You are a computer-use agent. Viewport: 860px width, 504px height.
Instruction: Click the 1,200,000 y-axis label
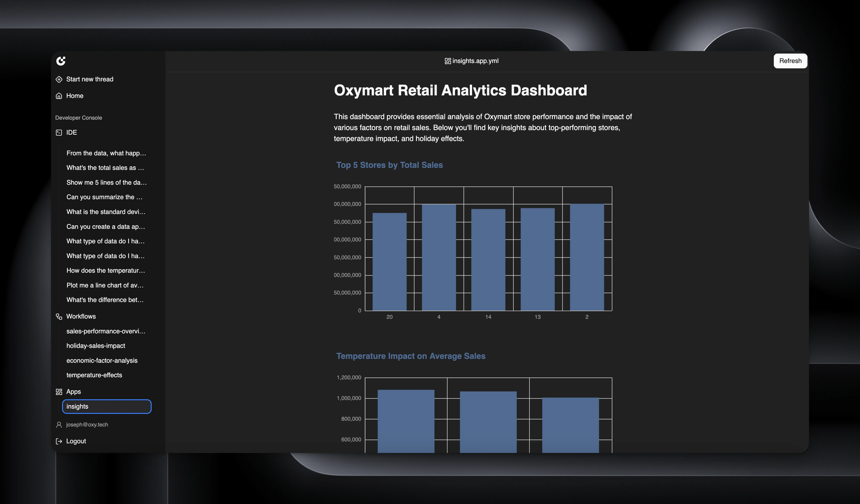(349, 377)
